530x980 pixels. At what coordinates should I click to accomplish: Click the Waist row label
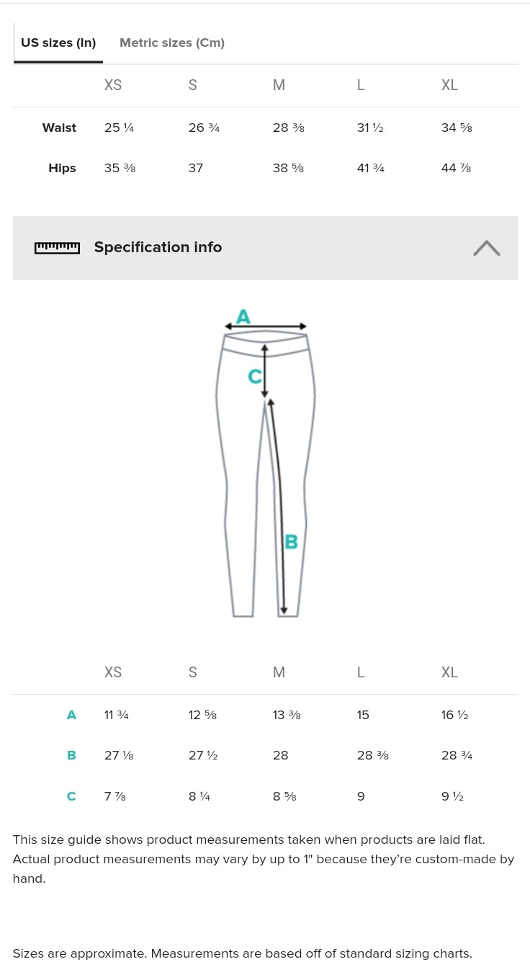[59, 128]
